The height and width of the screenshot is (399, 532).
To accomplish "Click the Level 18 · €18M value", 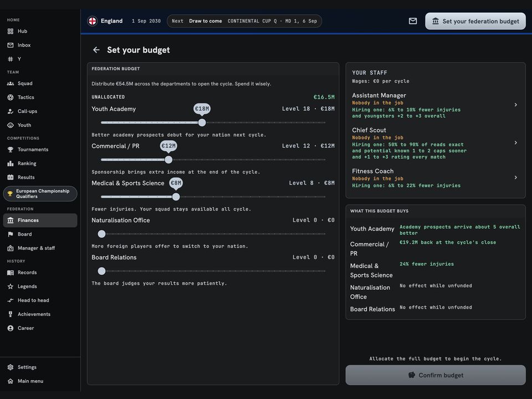I will coord(308,109).
